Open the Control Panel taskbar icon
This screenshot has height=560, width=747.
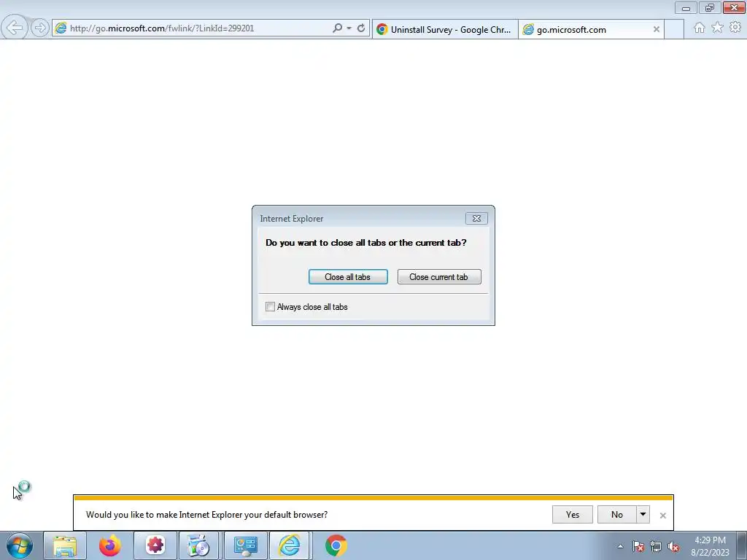coord(245,545)
